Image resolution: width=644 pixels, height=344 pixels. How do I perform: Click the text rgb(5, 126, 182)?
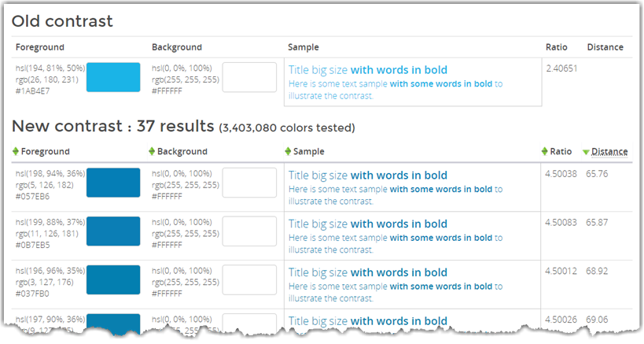pos(44,185)
